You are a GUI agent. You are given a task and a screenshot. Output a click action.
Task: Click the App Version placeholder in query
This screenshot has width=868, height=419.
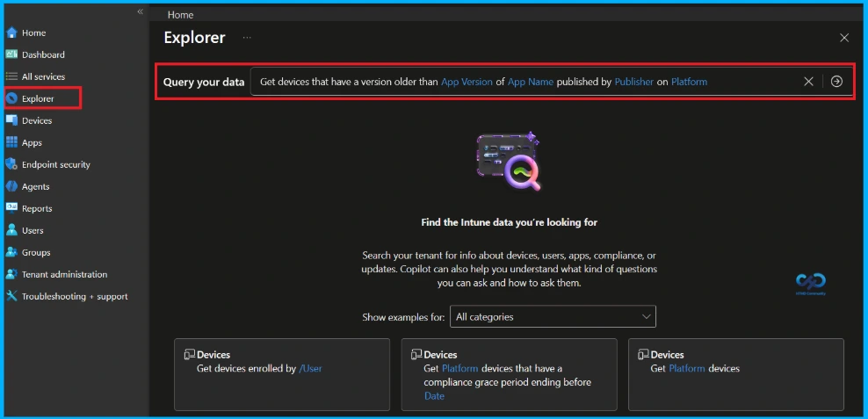467,82
